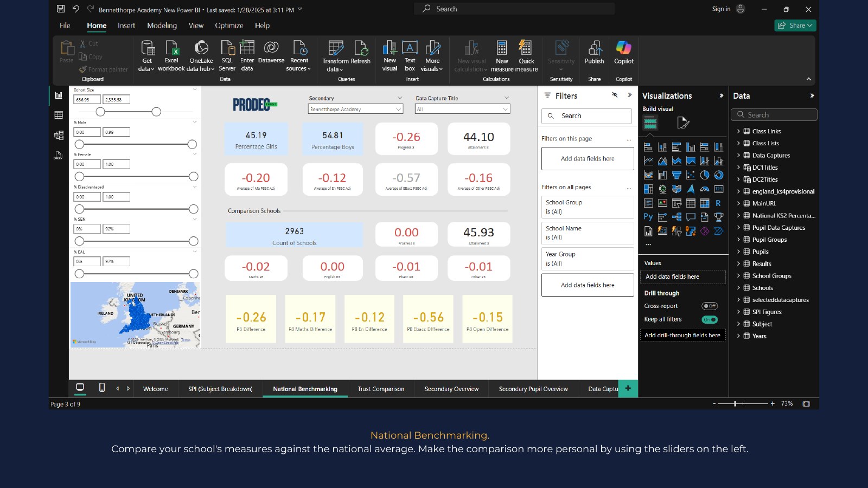Toggle the Keep all filters switch

coord(710,319)
